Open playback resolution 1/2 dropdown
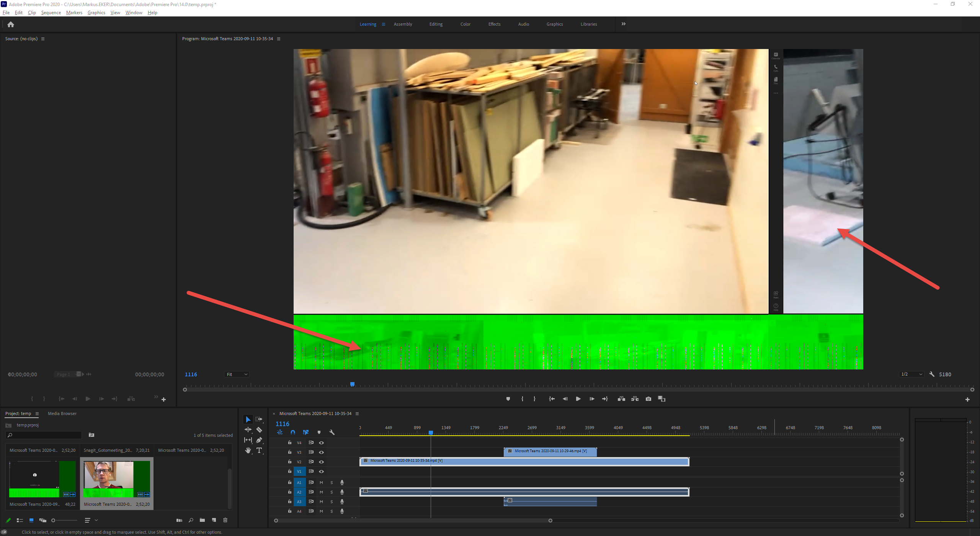 [911, 374]
